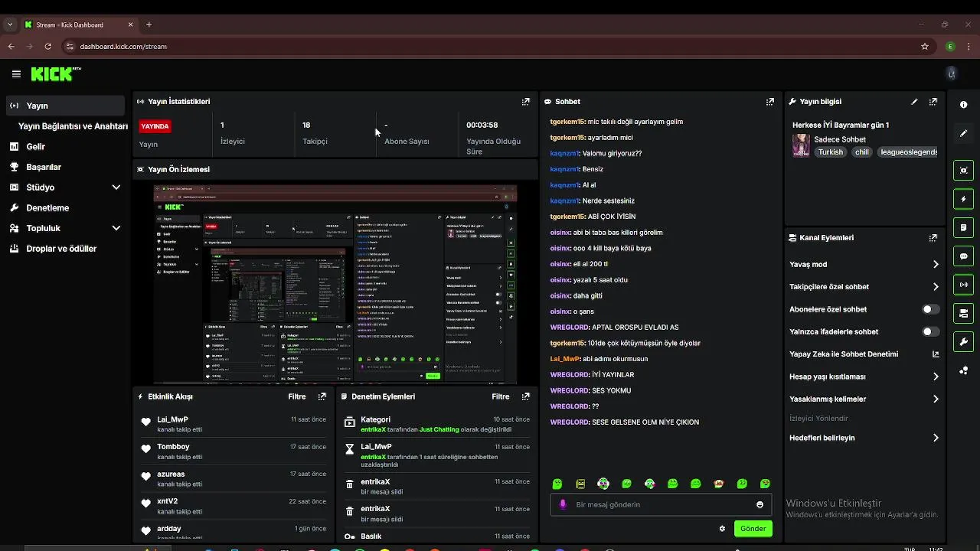
Task: Click username Tombboy in activity feed
Action: [173, 446]
